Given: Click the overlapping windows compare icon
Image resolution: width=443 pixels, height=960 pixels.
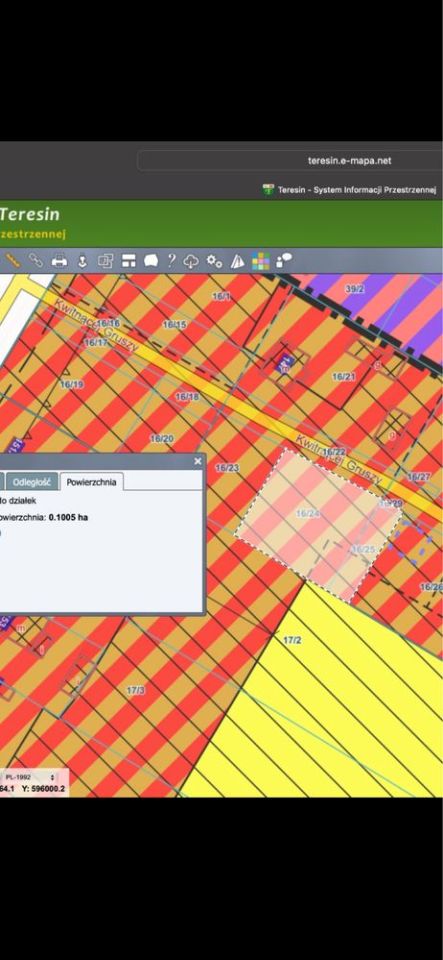Looking at the screenshot, I should (x=106, y=261).
